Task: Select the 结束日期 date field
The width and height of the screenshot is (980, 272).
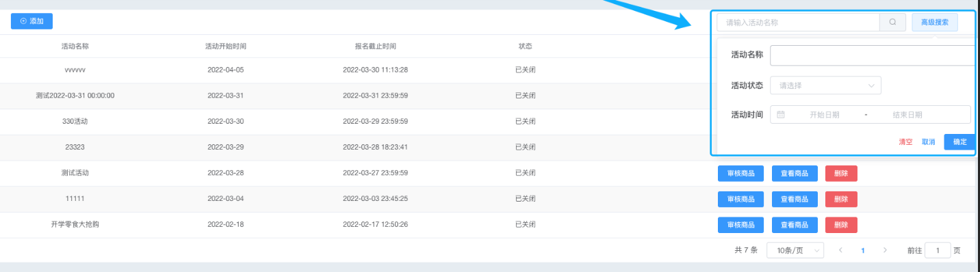Action: (907, 115)
